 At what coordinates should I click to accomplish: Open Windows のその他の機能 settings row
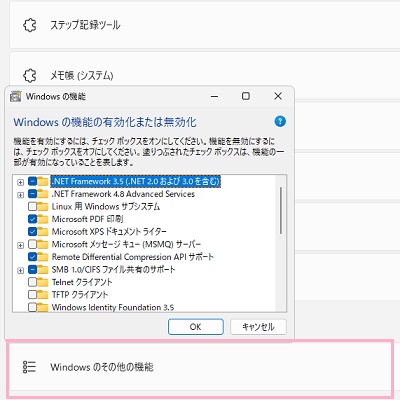click(200, 367)
